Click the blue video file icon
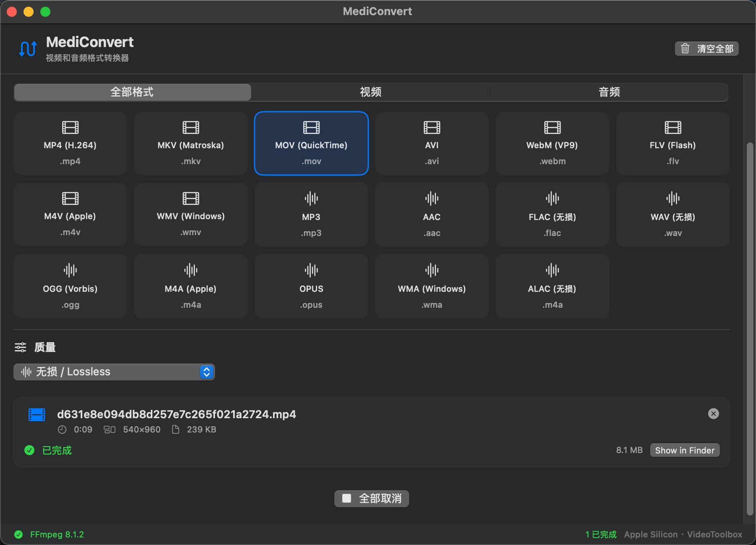Viewport: 756px width, 545px height. (x=37, y=414)
